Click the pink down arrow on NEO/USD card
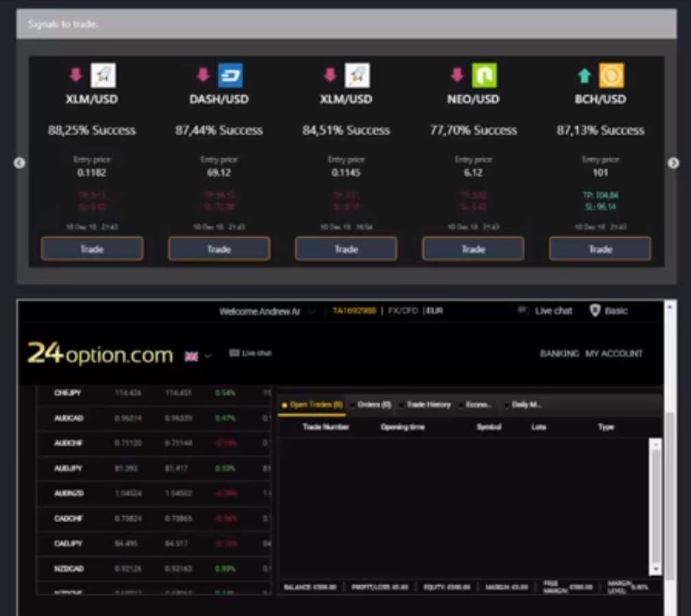The width and height of the screenshot is (691, 616). coord(457,75)
